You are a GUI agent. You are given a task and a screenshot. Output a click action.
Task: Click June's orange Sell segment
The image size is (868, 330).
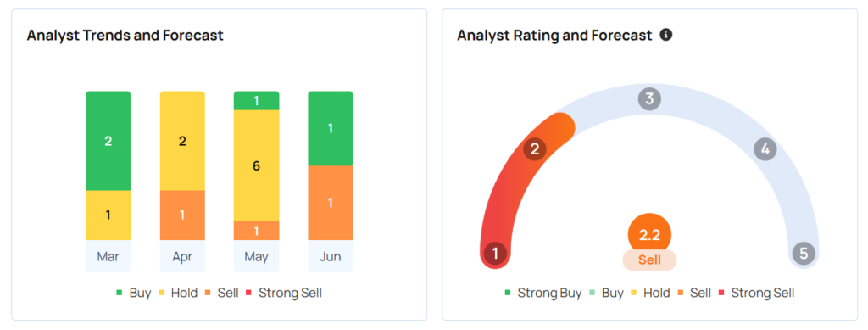click(331, 203)
